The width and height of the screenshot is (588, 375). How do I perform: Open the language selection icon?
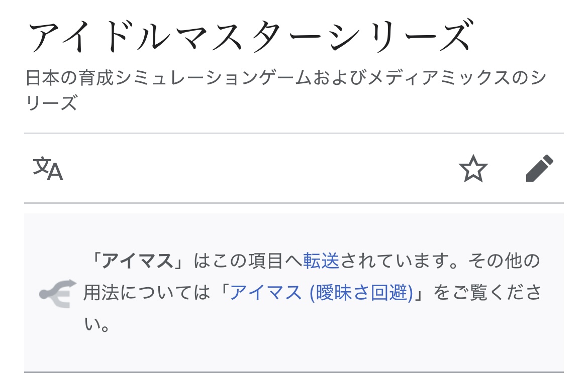tap(48, 169)
